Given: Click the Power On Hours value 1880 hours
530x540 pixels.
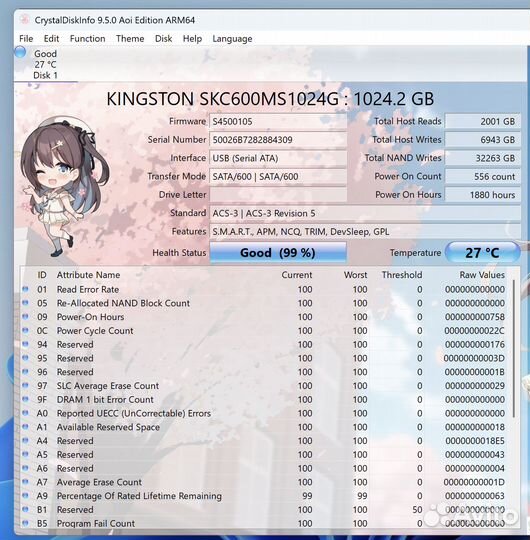Looking at the screenshot, I should coord(482,195).
